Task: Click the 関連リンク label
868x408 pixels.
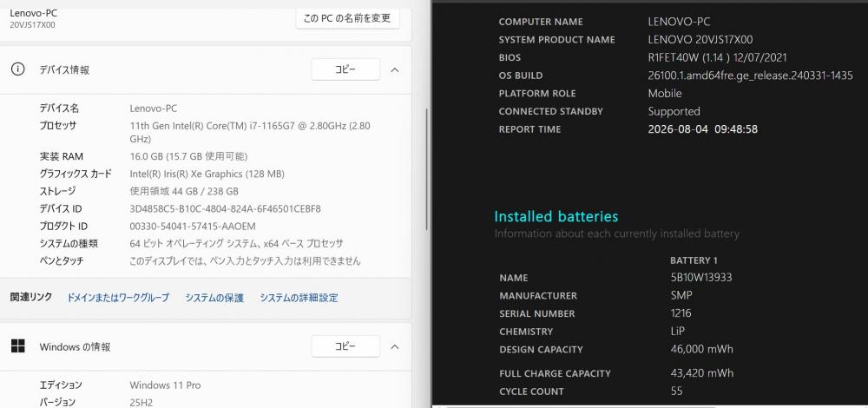Action: (31, 297)
